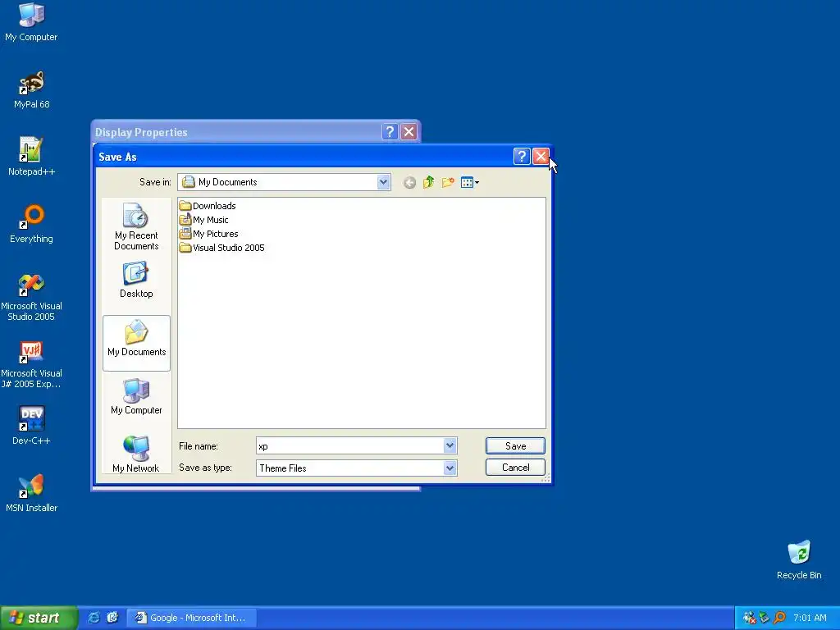This screenshot has height=630, width=840.
Task: Jump to Desktop in places bar
Action: pos(136,280)
